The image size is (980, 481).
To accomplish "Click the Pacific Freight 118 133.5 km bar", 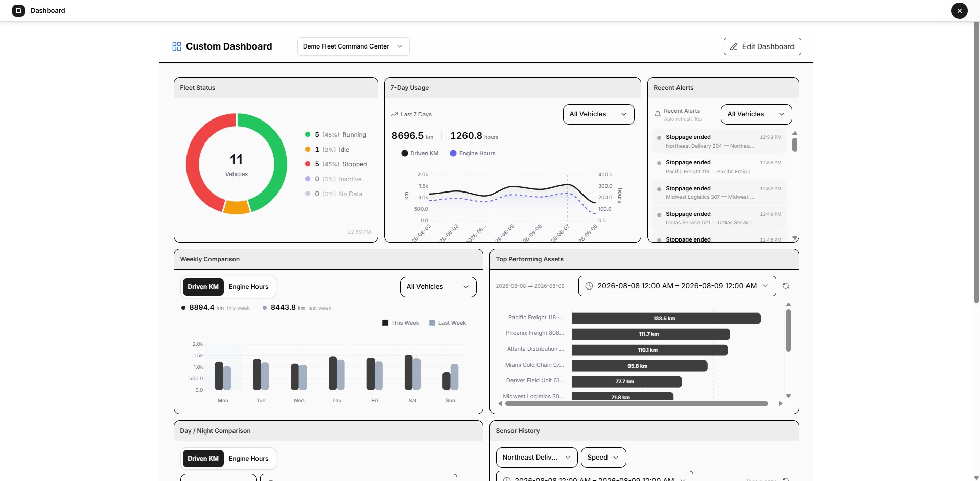I will [666, 318].
